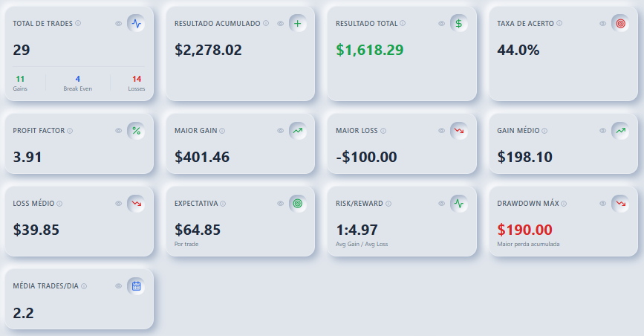
Task: Hide the Drawdown Máx value with eye icon
Action: coord(602,204)
